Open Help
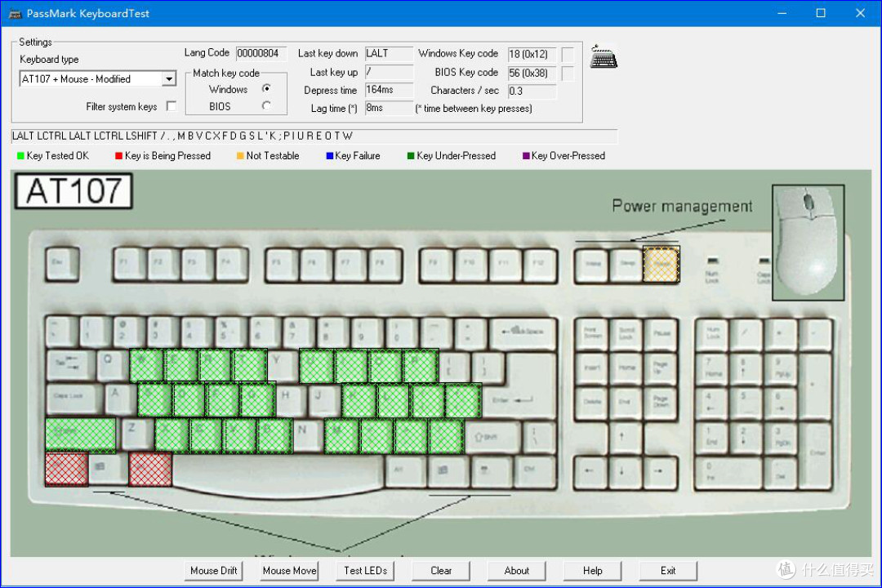The width and height of the screenshot is (882, 588). pos(592,571)
